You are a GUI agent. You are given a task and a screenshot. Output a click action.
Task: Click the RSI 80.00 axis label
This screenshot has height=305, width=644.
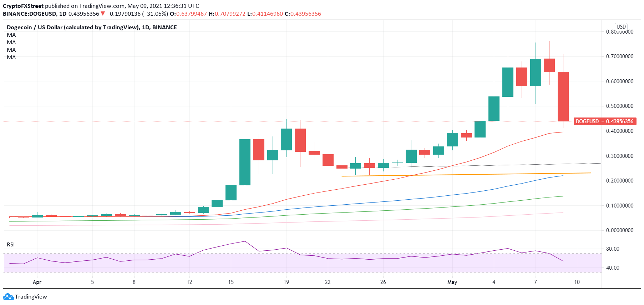(613, 249)
